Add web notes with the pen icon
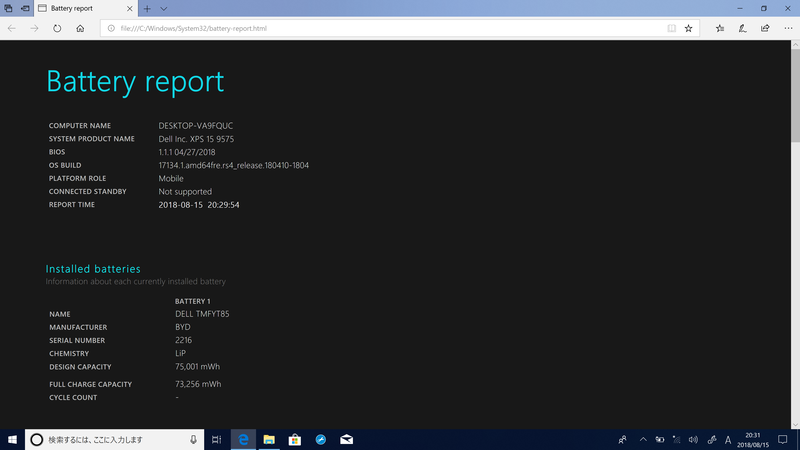Viewport: 800px width, 450px height. point(742,29)
